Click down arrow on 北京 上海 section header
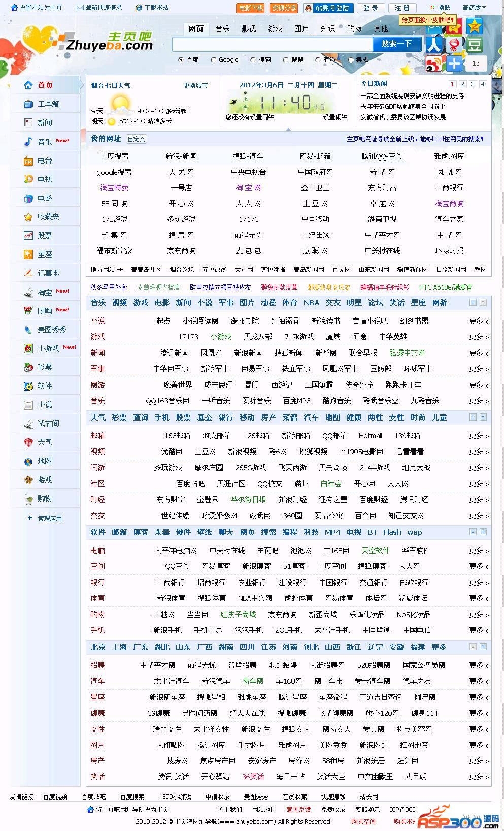The width and height of the screenshot is (504, 831). click(x=473, y=647)
